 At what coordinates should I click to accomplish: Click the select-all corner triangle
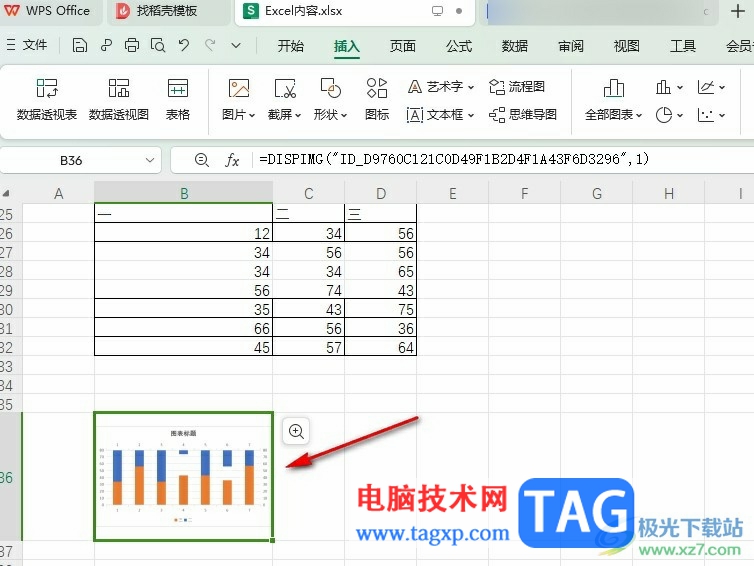tap(6, 193)
